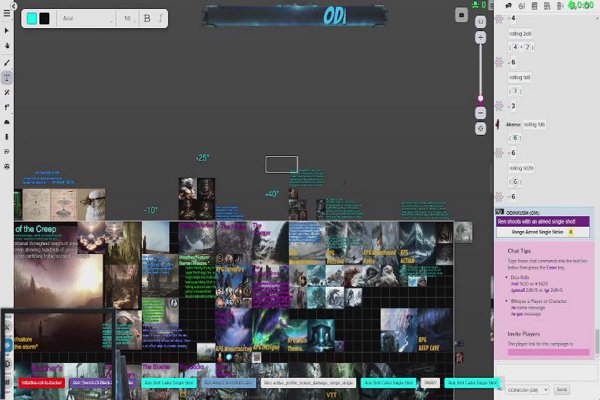This screenshot has width=600, height=400.
Task: Click the green 0:00 timer icon
Action: [572, 5]
